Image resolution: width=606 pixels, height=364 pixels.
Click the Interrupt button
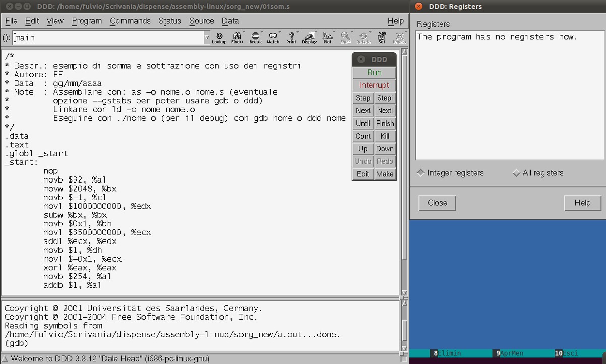click(x=374, y=85)
